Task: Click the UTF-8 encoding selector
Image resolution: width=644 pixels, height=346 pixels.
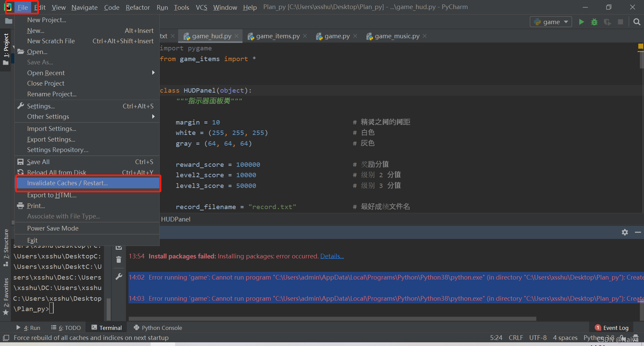Action: click(538, 338)
